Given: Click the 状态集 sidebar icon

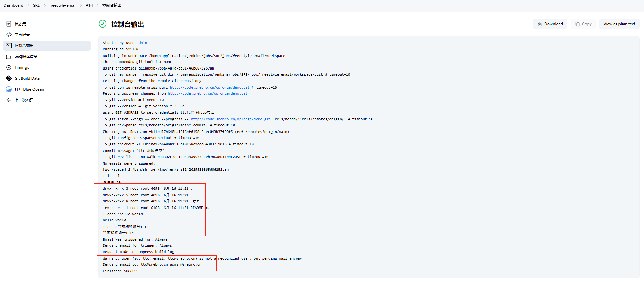Looking at the screenshot, I should click(9, 24).
